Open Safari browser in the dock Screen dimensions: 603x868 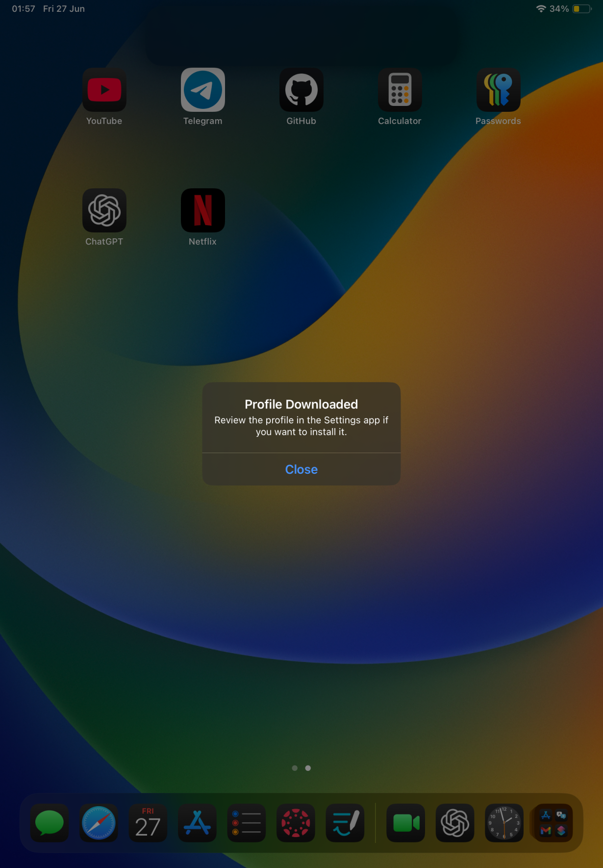click(x=99, y=823)
